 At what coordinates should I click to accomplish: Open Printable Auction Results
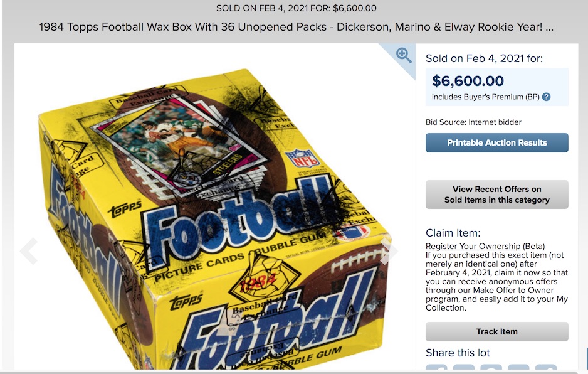click(x=496, y=142)
